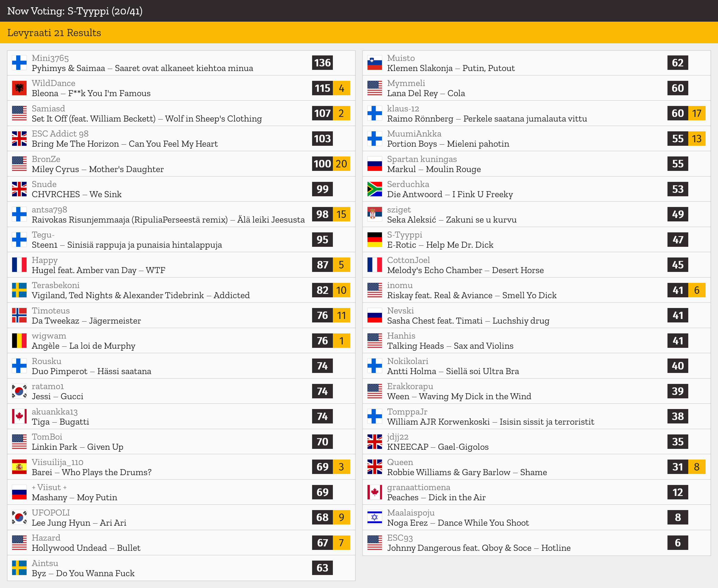
Task: Click the South Korean flag beside ratamo1
Action: [19, 391]
